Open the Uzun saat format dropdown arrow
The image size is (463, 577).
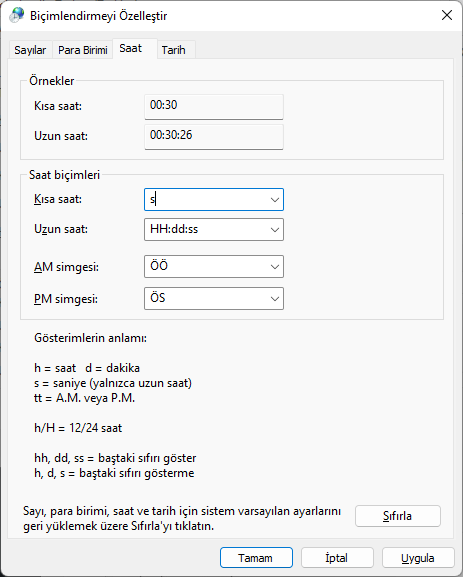pyautogui.click(x=275, y=230)
